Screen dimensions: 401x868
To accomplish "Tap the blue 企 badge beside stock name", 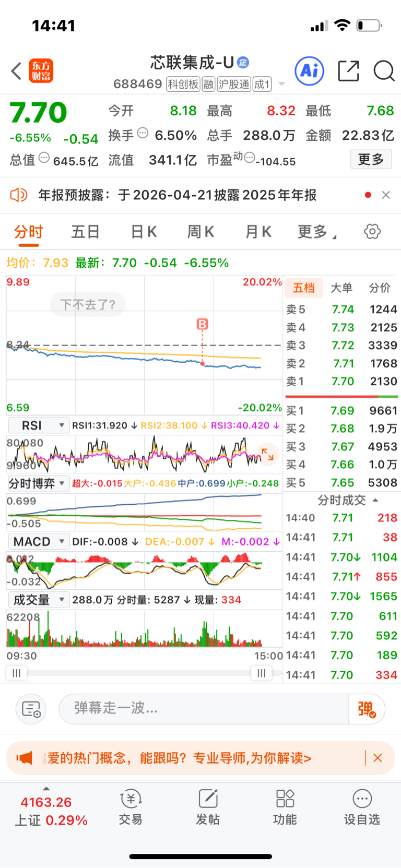I will pyautogui.click(x=243, y=63).
